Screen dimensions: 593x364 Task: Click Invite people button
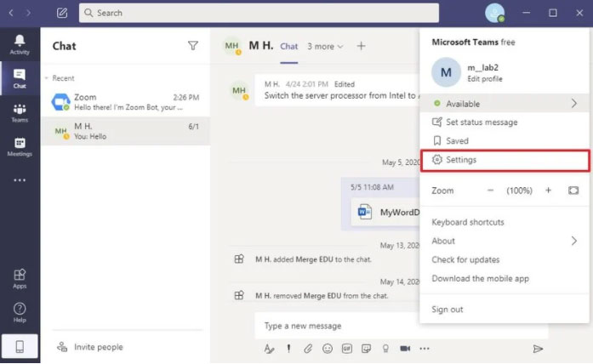click(98, 347)
